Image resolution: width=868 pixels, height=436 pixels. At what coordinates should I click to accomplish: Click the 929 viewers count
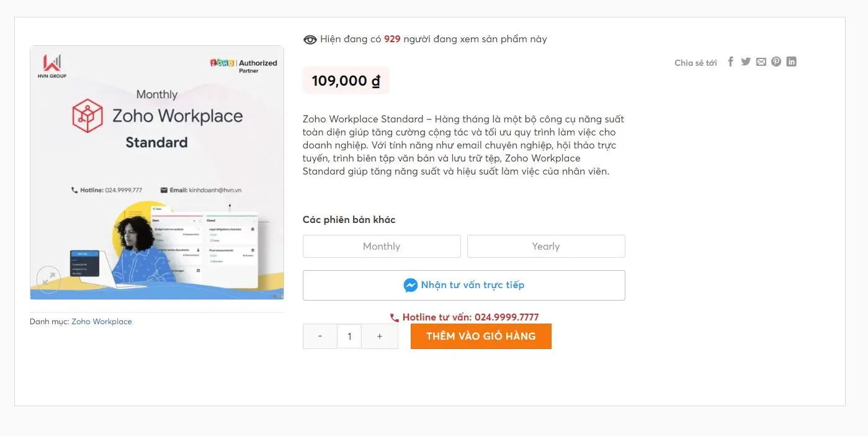[x=392, y=39]
